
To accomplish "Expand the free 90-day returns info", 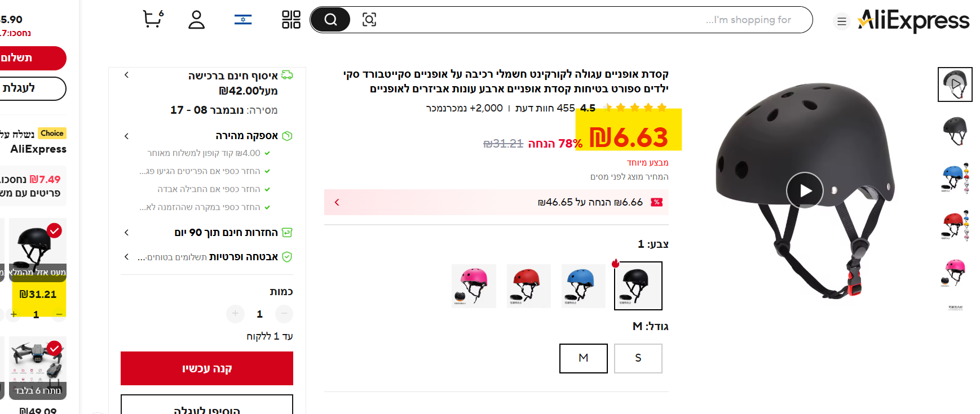I will (x=127, y=232).
